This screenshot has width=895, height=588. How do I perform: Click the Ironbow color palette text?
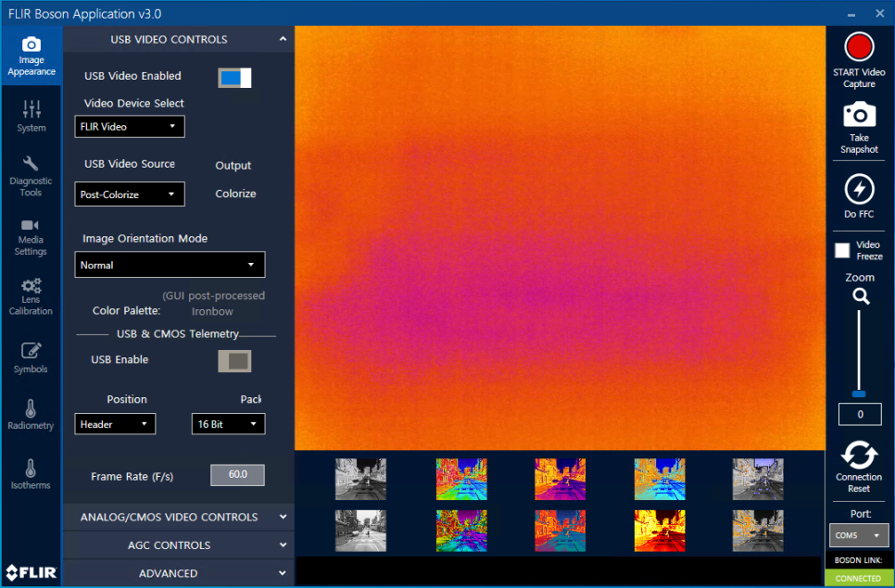coord(212,311)
